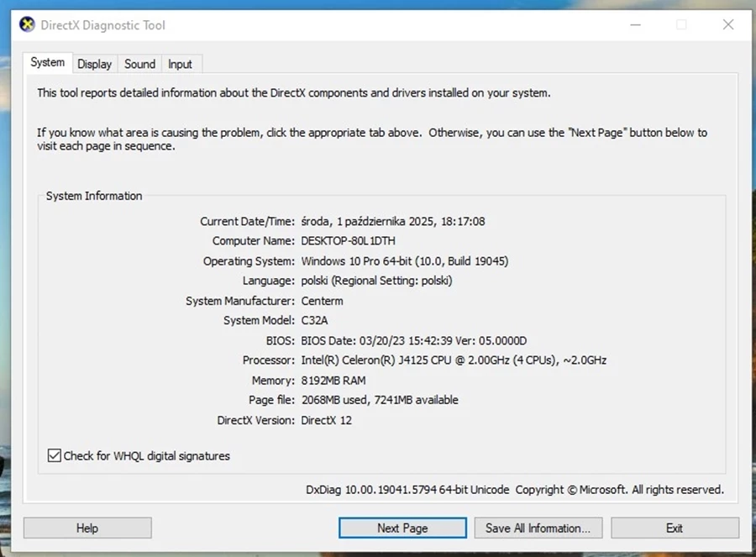Screen dimensions: 756x557
Task: Uncheck Check for WHQL digital signatures
Action: coord(55,456)
